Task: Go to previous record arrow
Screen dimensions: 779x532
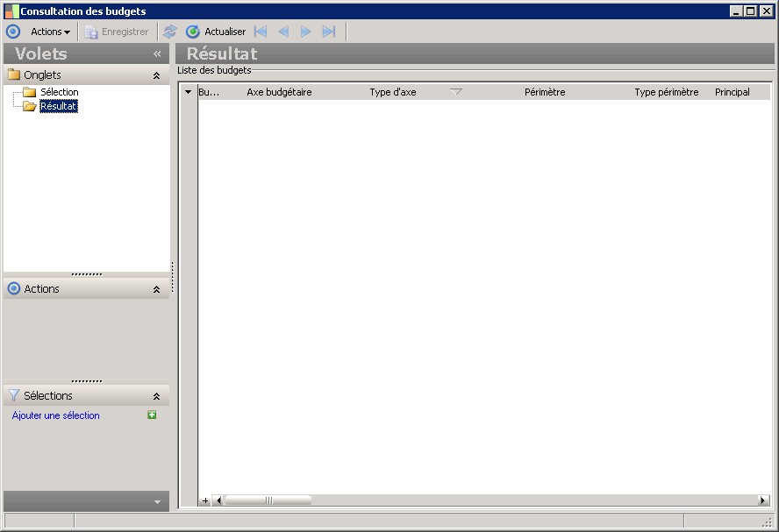Action: click(x=283, y=32)
